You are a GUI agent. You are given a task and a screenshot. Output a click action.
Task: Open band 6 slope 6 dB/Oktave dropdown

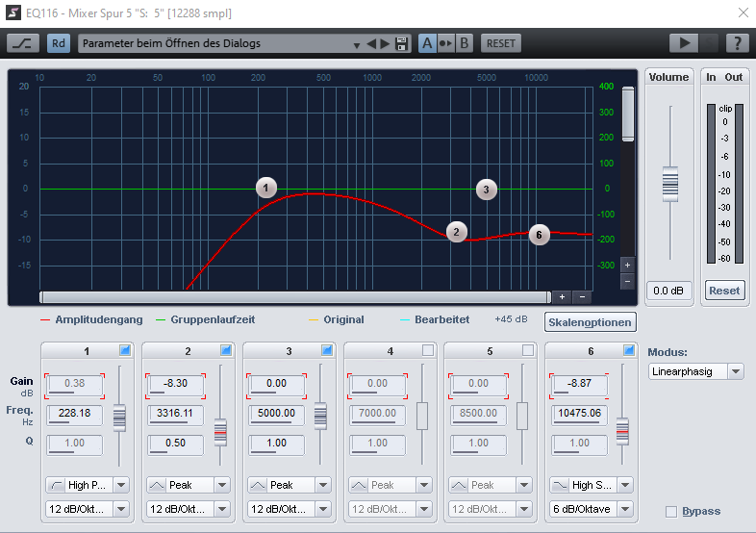tap(626, 509)
